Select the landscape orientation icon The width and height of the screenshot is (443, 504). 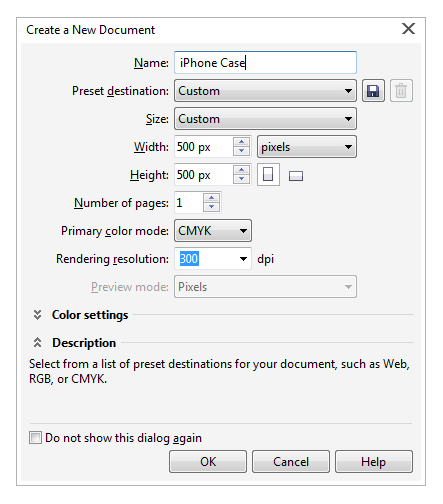pyautogui.click(x=296, y=176)
